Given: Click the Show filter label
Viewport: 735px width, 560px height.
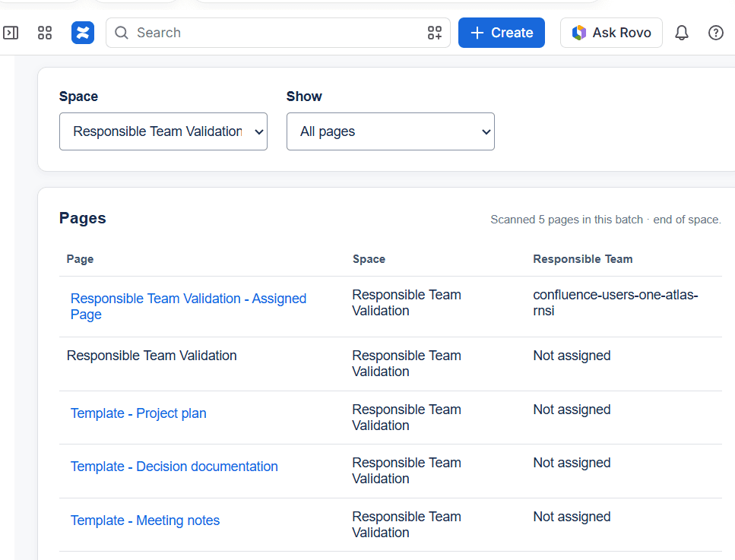Looking at the screenshot, I should coord(304,96).
